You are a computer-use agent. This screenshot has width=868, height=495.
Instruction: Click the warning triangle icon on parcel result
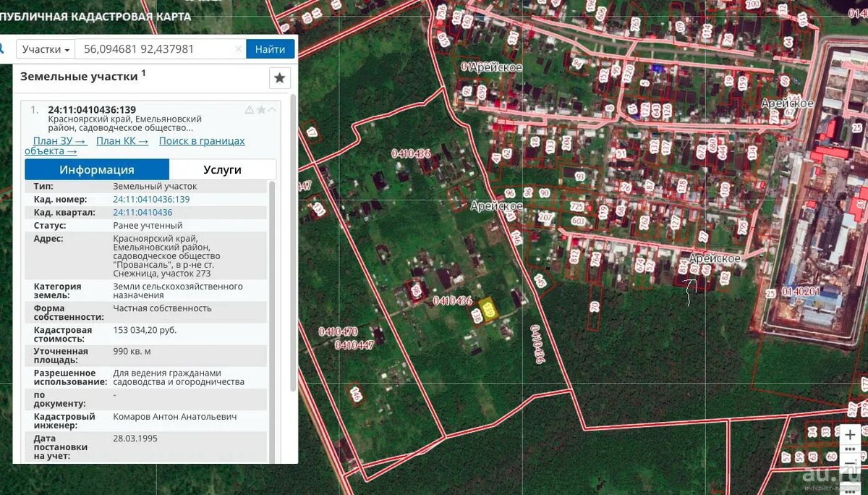pos(250,110)
